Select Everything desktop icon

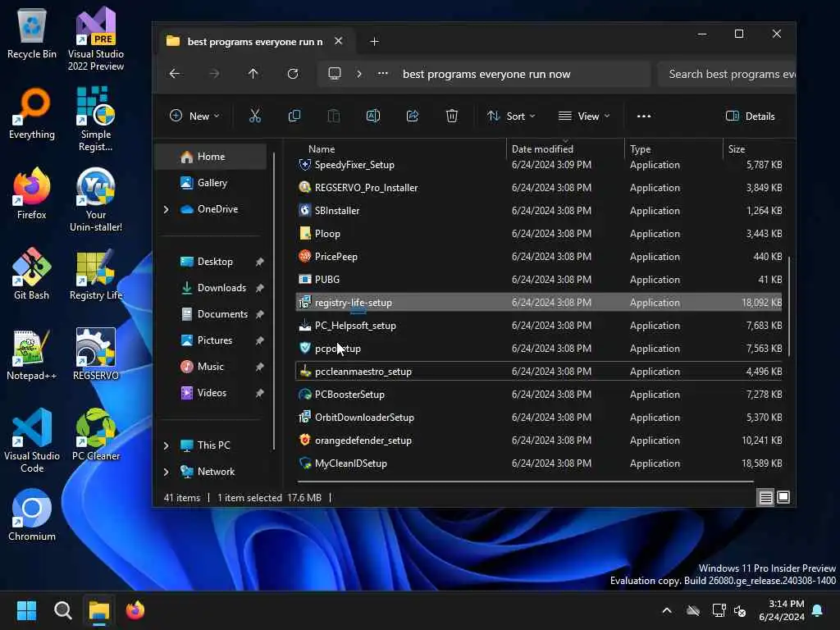coord(32,113)
